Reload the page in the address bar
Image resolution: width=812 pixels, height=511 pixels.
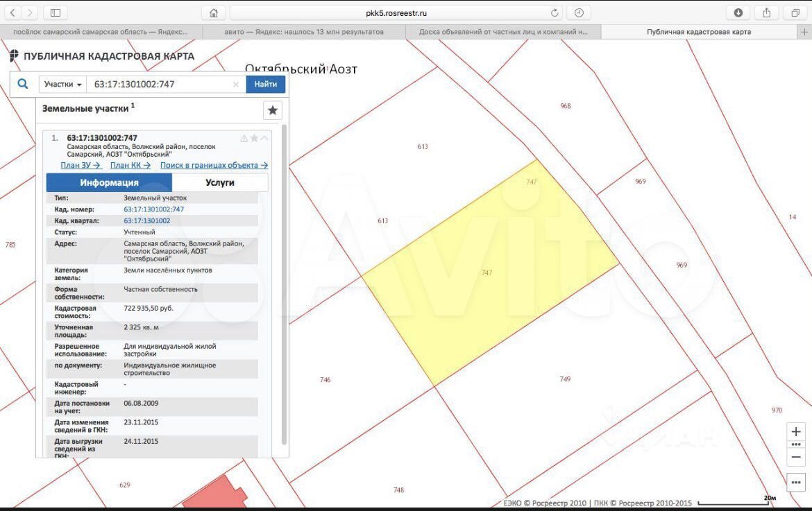[554, 13]
